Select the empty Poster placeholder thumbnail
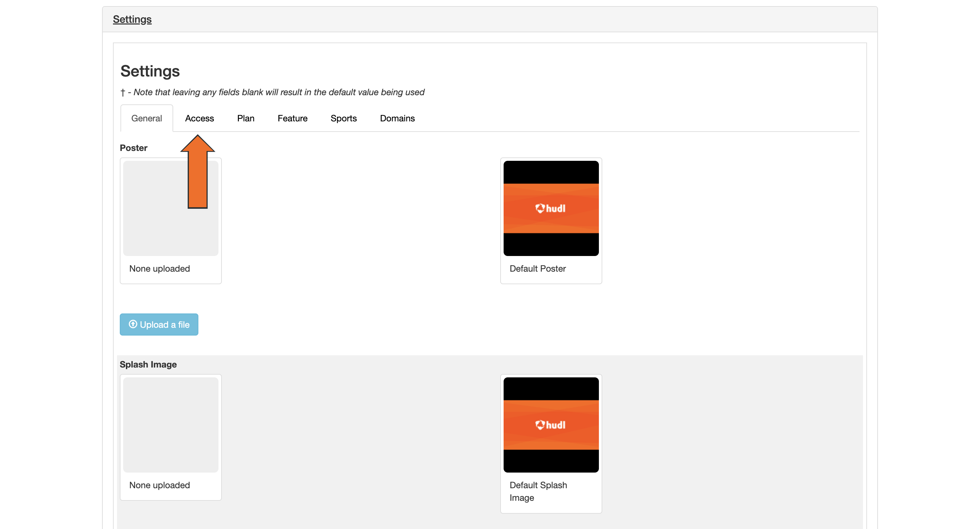This screenshot has width=980, height=529. tap(171, 208)
